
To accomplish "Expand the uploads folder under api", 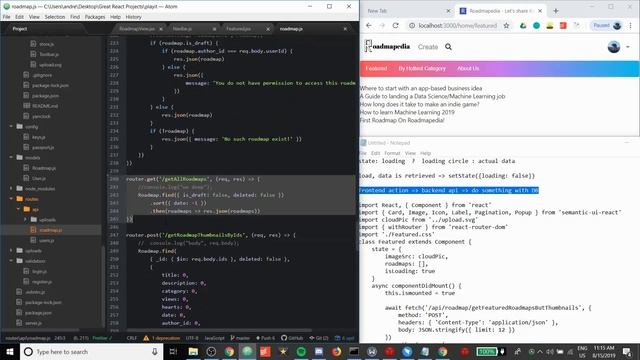I will click(x=25, y=220).
